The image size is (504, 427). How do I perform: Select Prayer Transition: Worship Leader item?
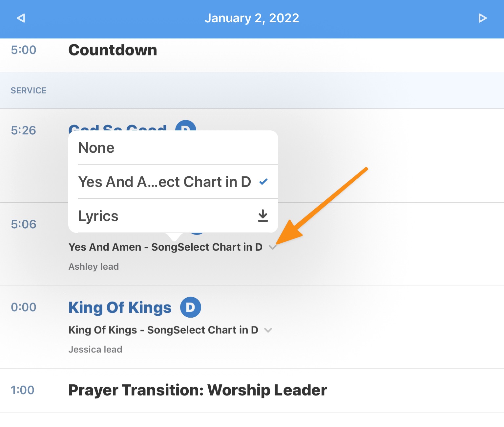(x=198, y=390)
